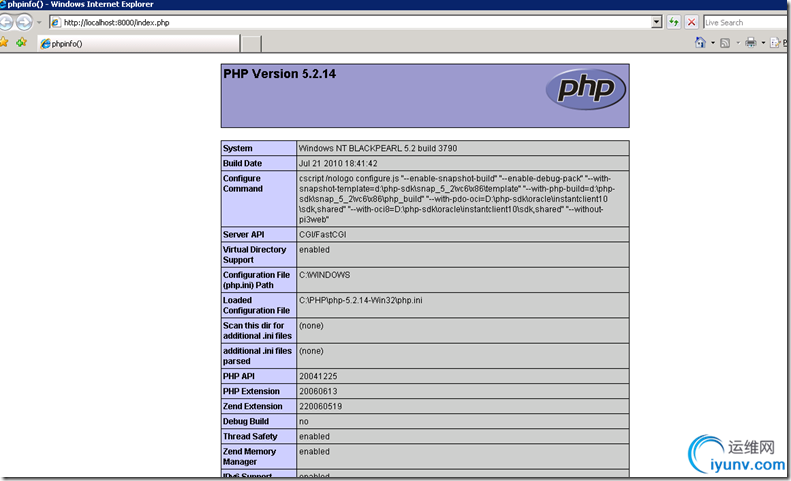The image size is (791, 481).
Task: Stop loading with the red X button
Action: [x=692, y=22]
